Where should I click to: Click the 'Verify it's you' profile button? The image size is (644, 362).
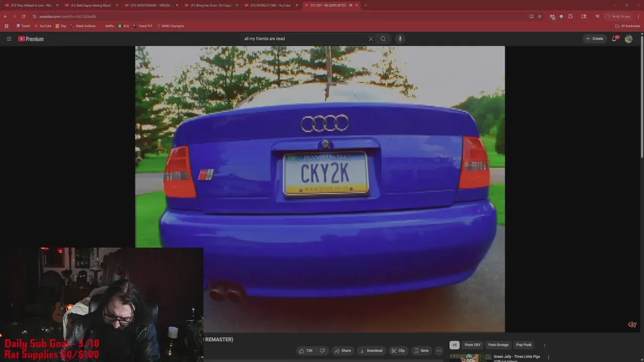[618, 16]
